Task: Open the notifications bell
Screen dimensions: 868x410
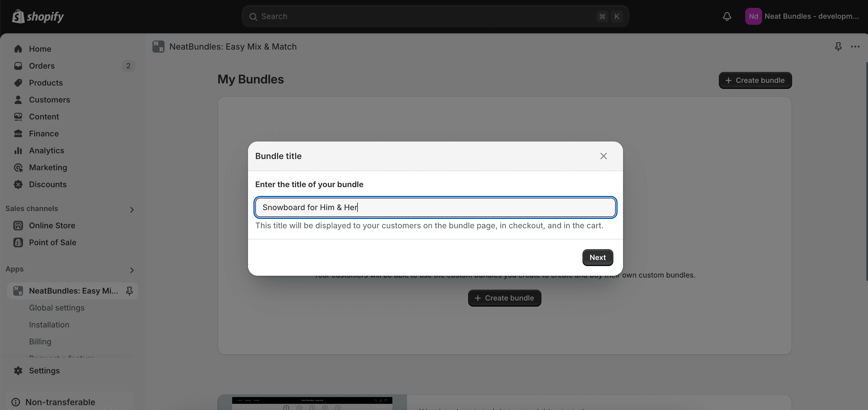Action: pos(727,16)
